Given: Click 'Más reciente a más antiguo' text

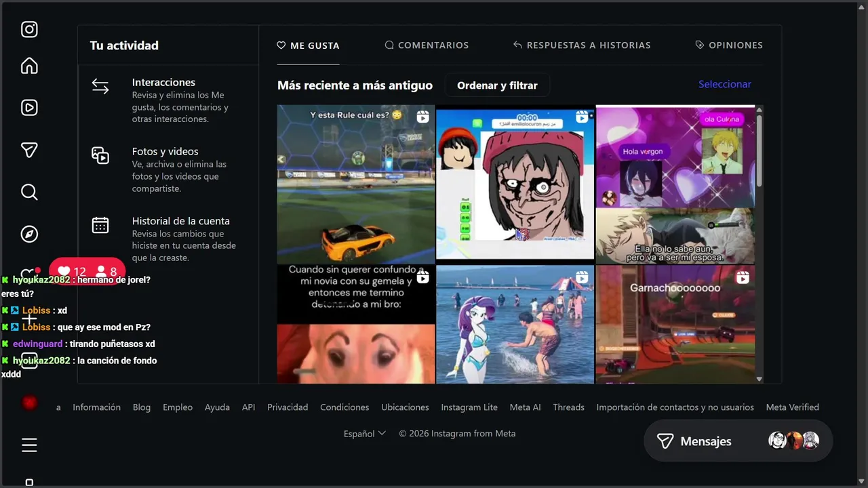Looking at the screenshot, I should point(355,85).
